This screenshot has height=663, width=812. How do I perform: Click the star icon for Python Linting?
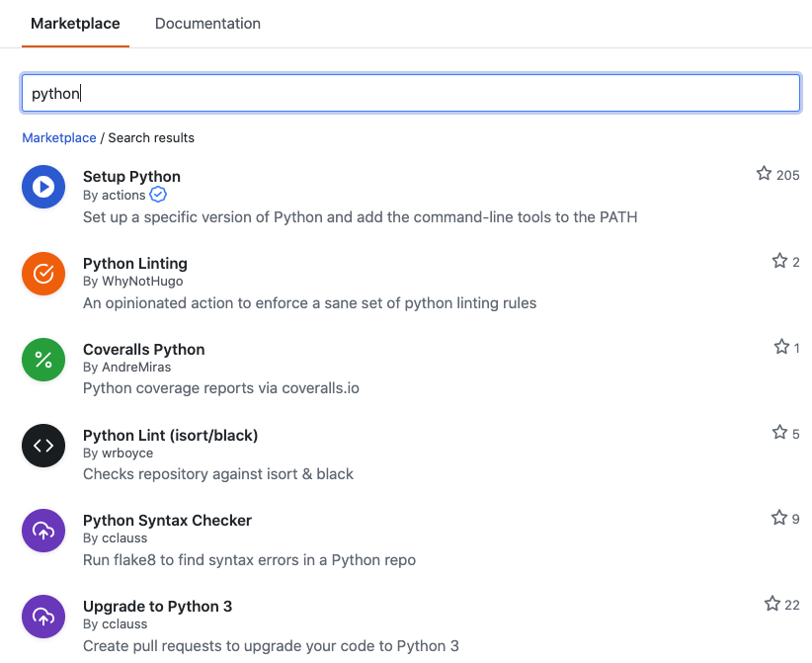(779, 261)
